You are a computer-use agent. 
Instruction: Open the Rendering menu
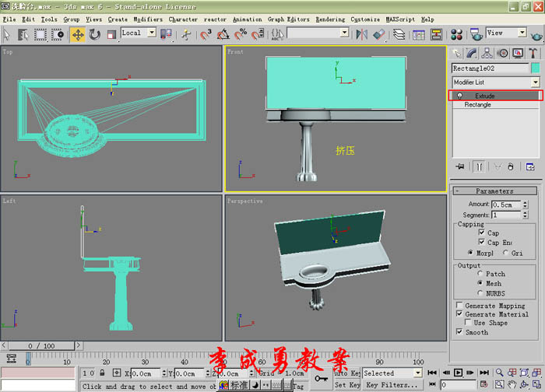[x=330, y=19]
